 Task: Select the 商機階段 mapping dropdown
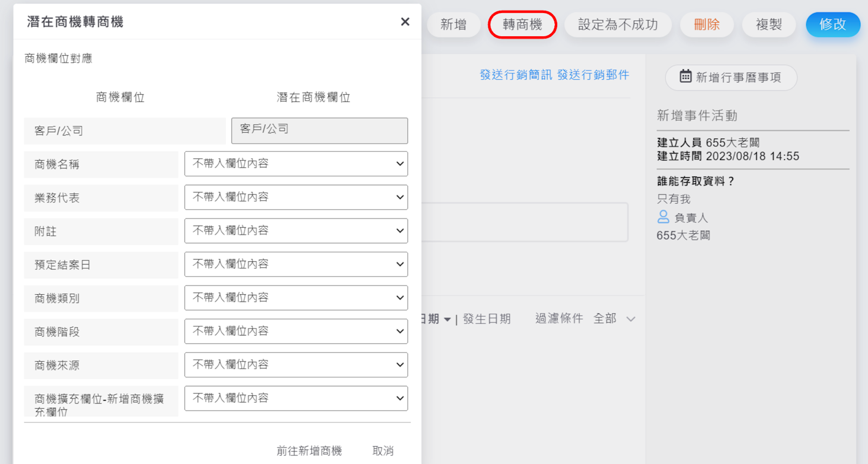point(296,331)
